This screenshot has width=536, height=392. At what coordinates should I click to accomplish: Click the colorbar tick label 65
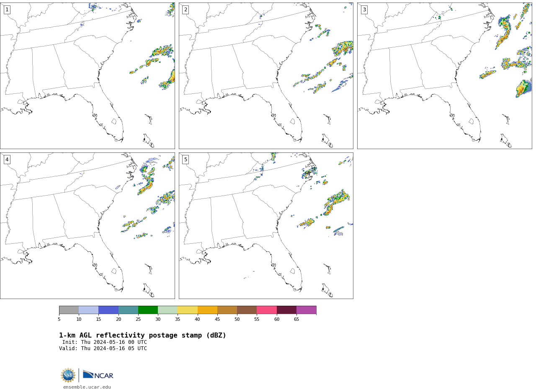pyautogui.click(x=296, y=320)
